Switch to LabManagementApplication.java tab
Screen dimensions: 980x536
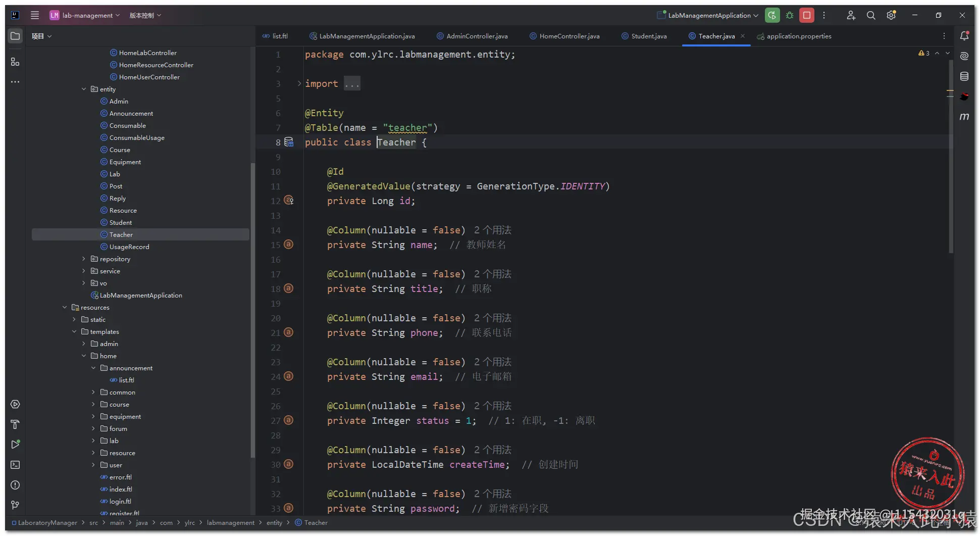[x=362, y=36]
